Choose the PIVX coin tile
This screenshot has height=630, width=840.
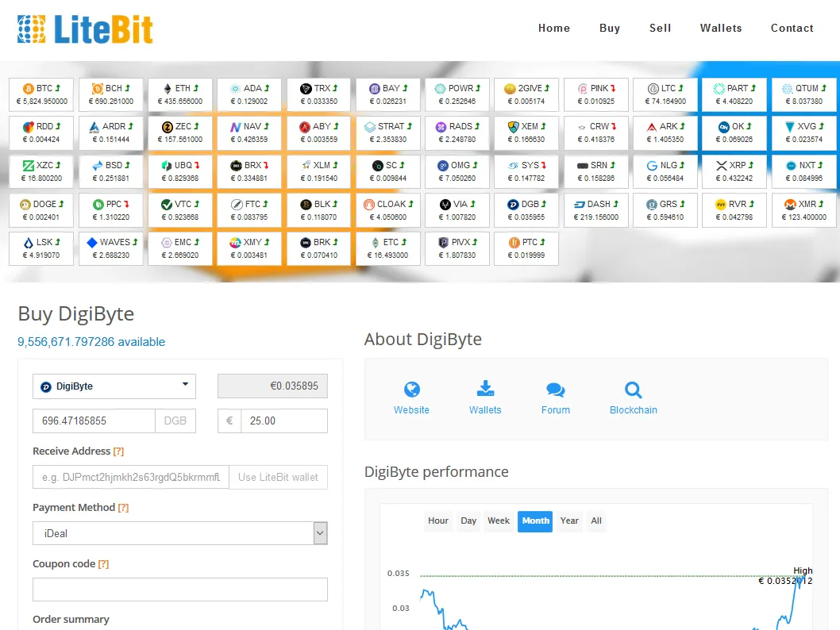457,248
